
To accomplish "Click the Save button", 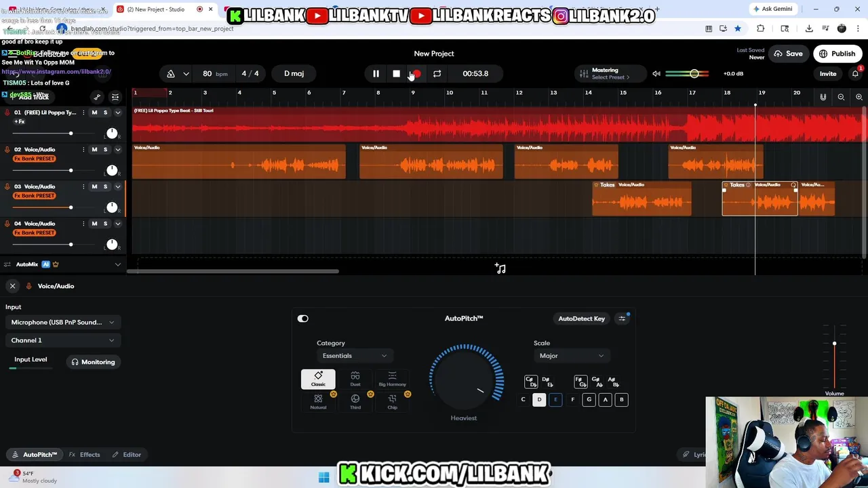I will tap(788, 54).
